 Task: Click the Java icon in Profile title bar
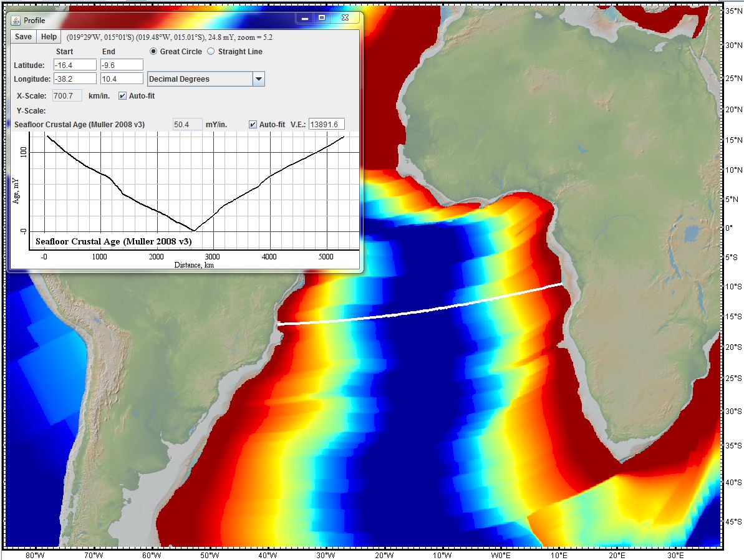click(x=16, y=21)
